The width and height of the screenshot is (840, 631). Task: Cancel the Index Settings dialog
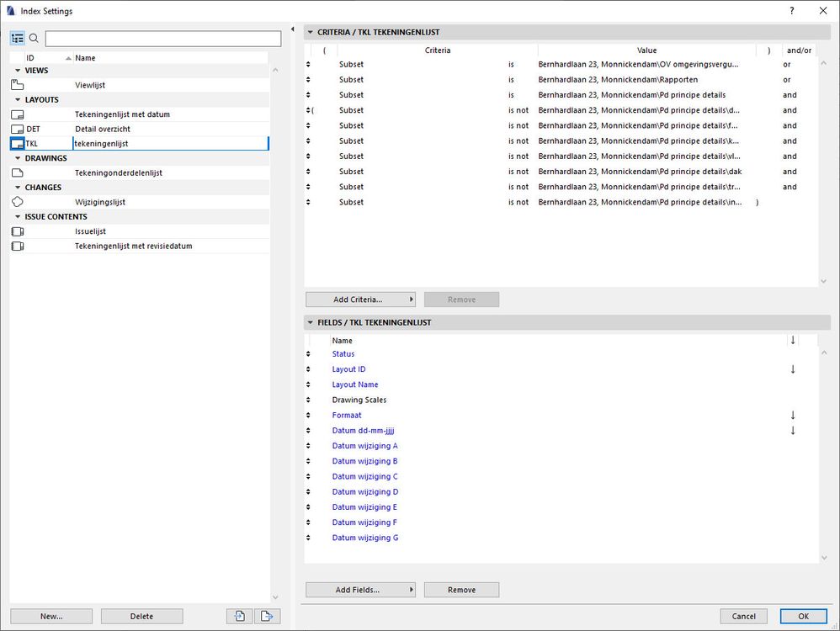743,616
